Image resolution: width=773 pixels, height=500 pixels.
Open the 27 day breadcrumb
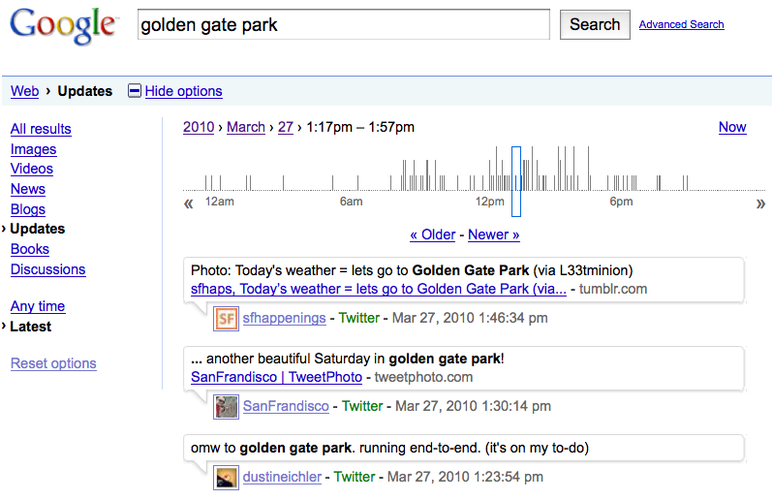[285, 127]
